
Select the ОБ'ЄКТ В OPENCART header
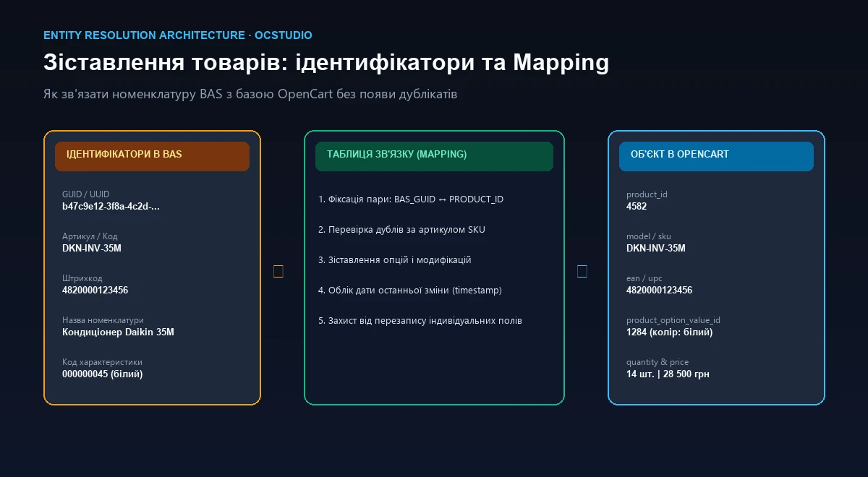pyautogui.click(x=716, y=156)
